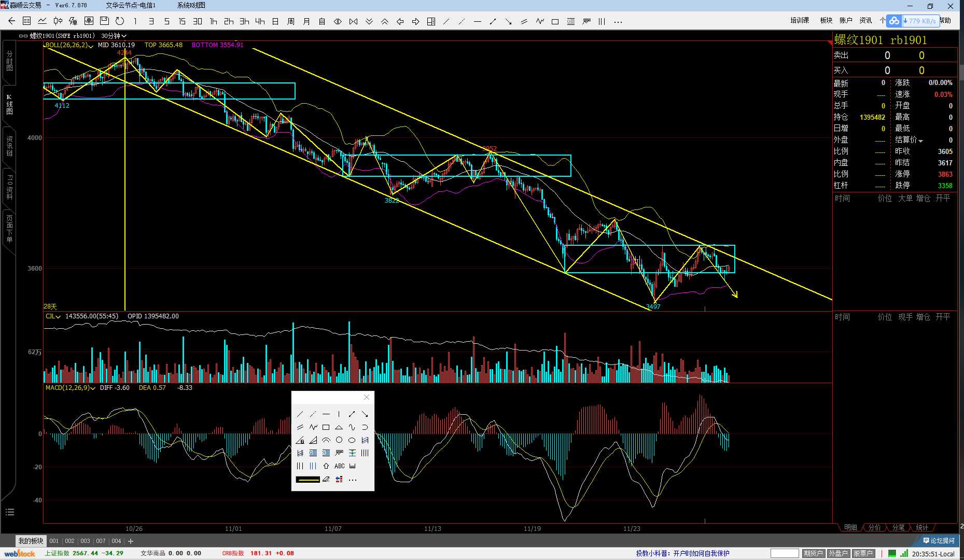964x560 pixels.
Task: Click the 外盘户 account button
Action: pos(838,553)
